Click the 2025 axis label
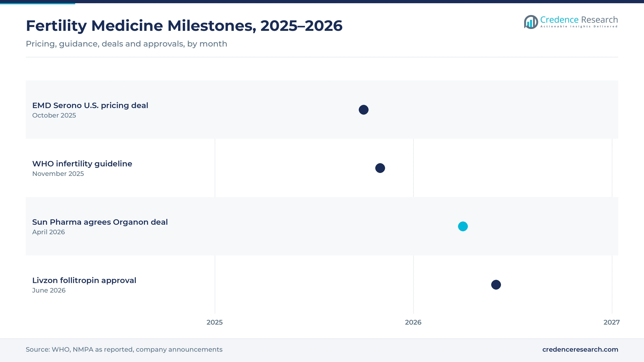 [215, 322]
